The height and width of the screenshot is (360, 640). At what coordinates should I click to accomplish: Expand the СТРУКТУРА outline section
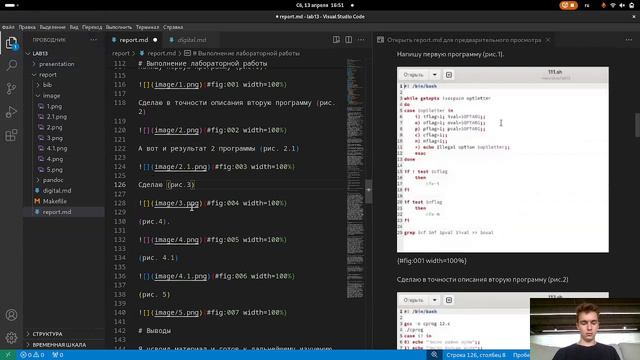[x=47, y=334]
